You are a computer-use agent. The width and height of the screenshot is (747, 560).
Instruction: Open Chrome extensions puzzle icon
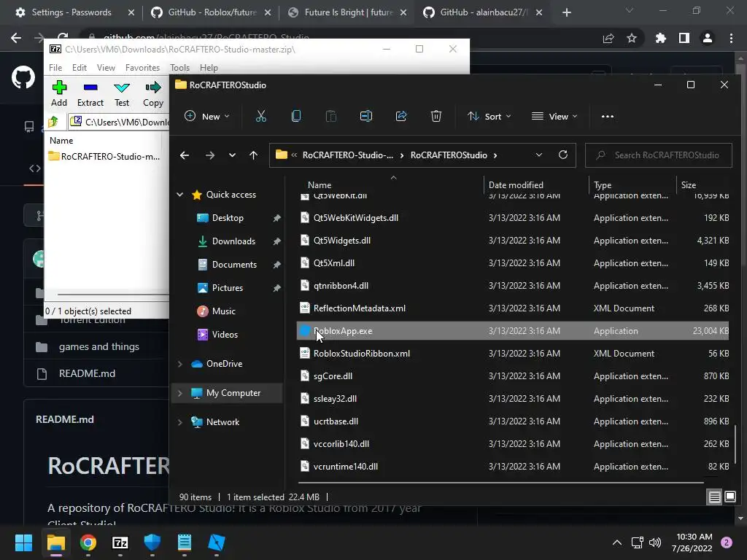[x=660, y=38]
